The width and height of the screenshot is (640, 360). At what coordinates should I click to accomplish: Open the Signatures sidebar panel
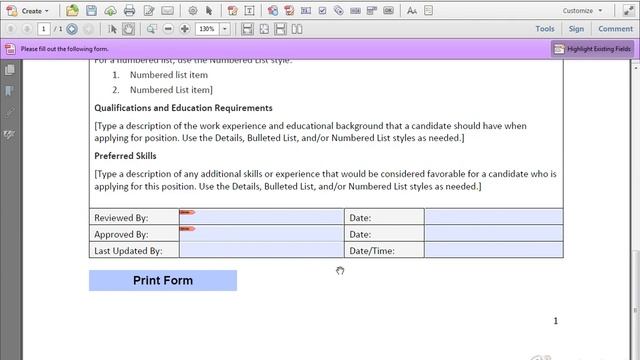[x=9, y=134]
